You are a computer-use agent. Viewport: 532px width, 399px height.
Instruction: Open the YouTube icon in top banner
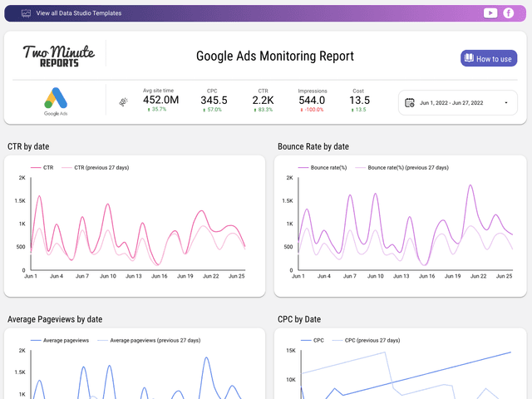coord(490,13)
